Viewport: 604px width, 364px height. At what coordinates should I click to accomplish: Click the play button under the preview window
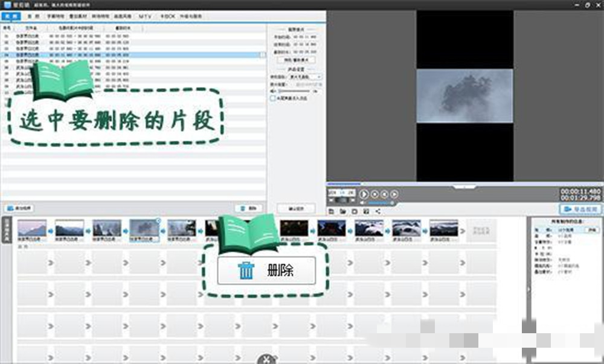364,195
